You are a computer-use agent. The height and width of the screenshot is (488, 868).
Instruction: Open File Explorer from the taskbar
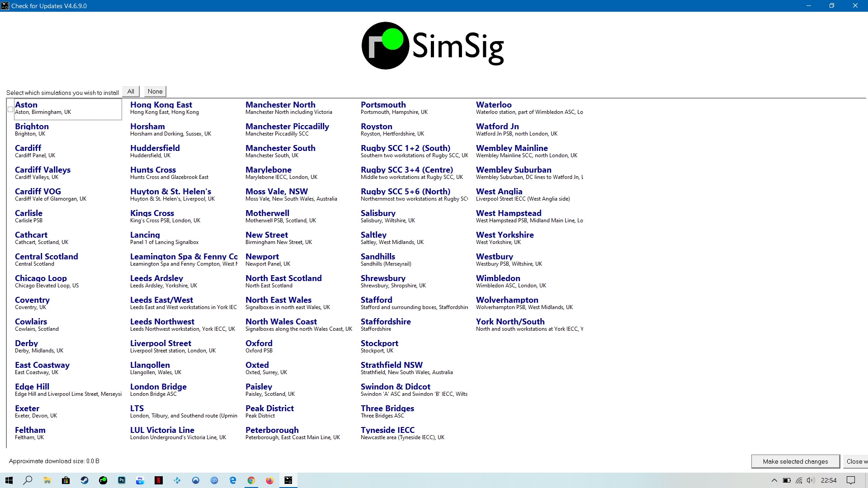pos(47,480)
